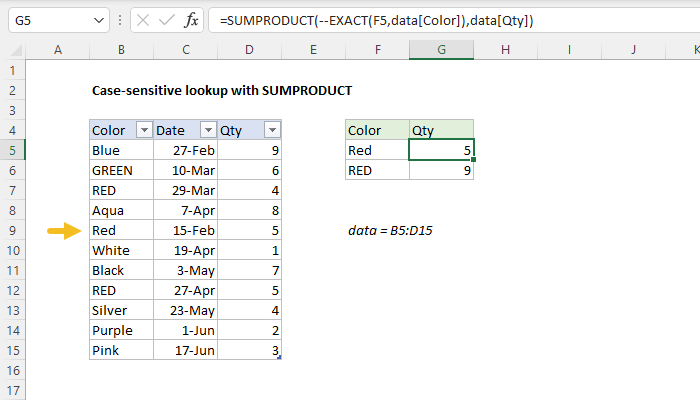Select cell 'RED' in row 12
The image size is (700, 400).
[x=121, y=291]
